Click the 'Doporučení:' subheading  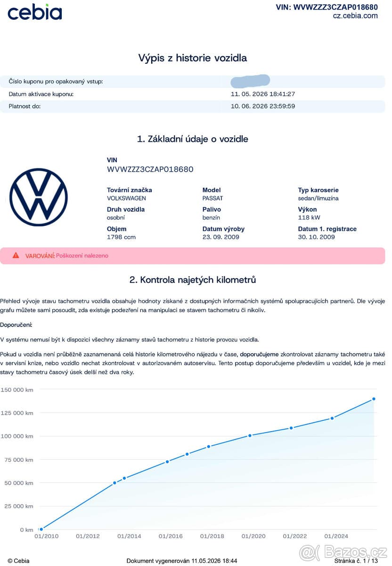point(16,325)
